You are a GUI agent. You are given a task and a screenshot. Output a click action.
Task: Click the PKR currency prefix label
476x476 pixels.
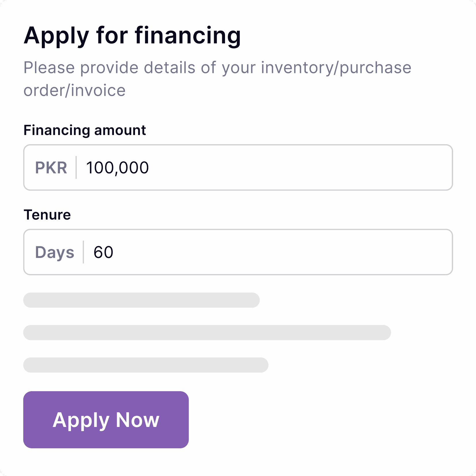pyautogui.click(x=51, y=167)
